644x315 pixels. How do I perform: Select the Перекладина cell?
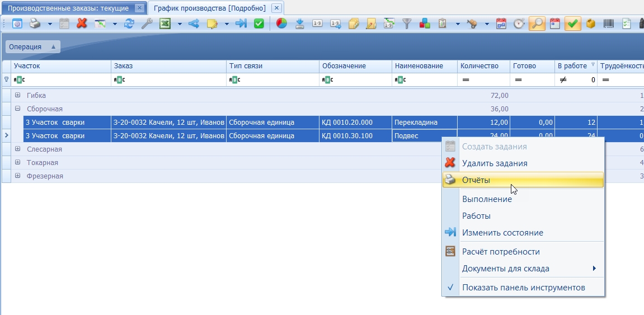(425, 123)
